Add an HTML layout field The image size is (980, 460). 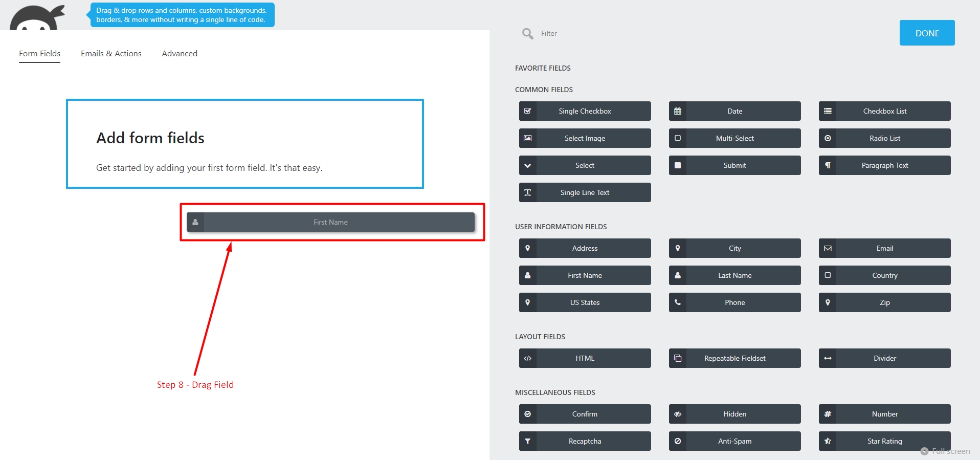(585, 358)
